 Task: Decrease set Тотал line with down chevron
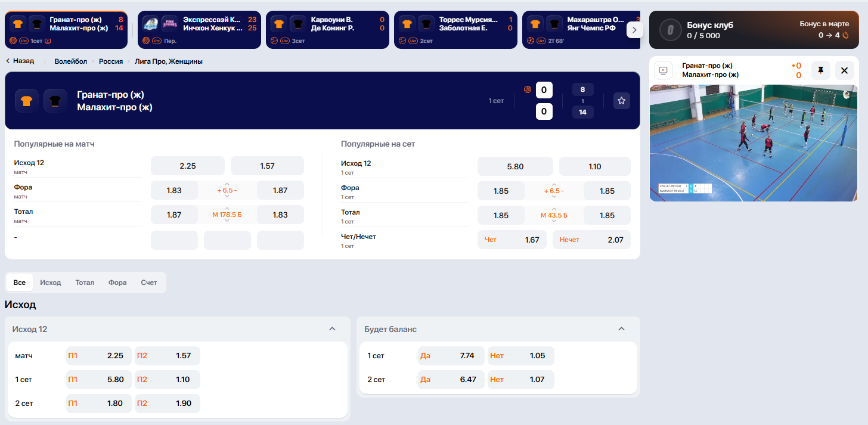point(554,222)
